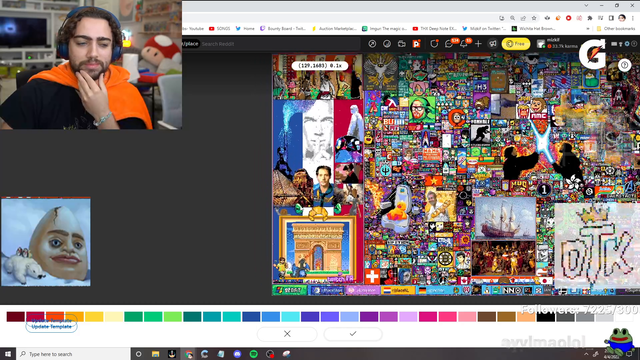
Task: Confirm pixel placement with the checkmark button
Action: click(x=353, y=334)
